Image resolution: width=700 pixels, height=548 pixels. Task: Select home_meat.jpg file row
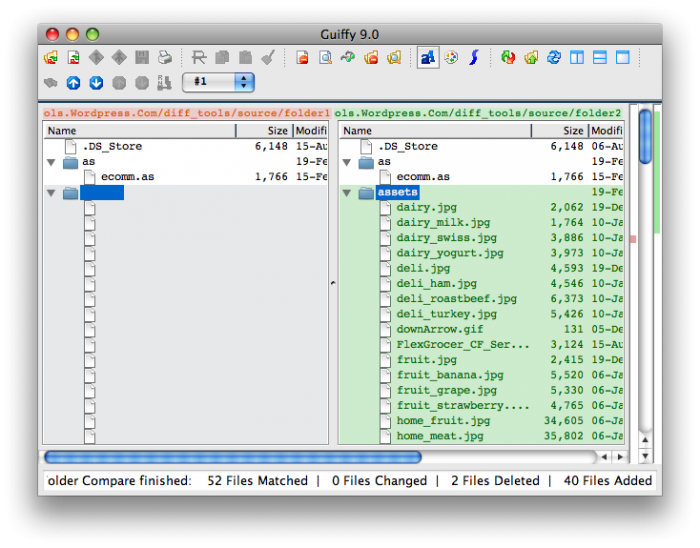pos(482,436)
